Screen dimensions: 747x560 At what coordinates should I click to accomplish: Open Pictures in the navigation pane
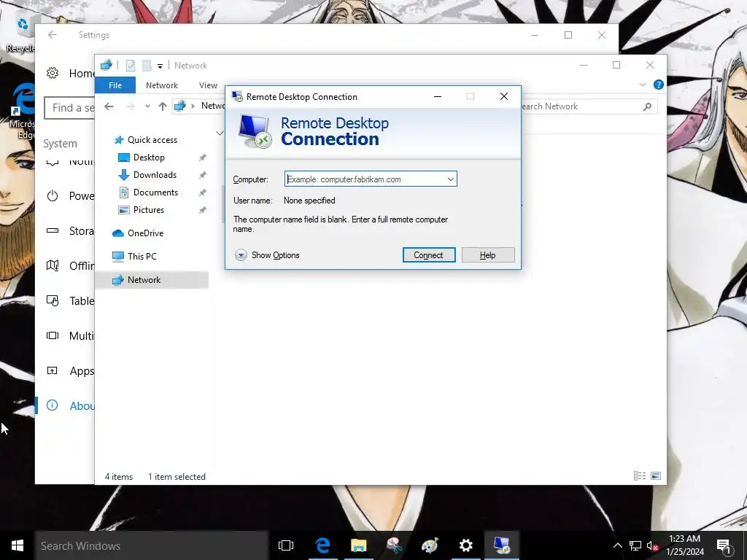(x=149, y=210)
